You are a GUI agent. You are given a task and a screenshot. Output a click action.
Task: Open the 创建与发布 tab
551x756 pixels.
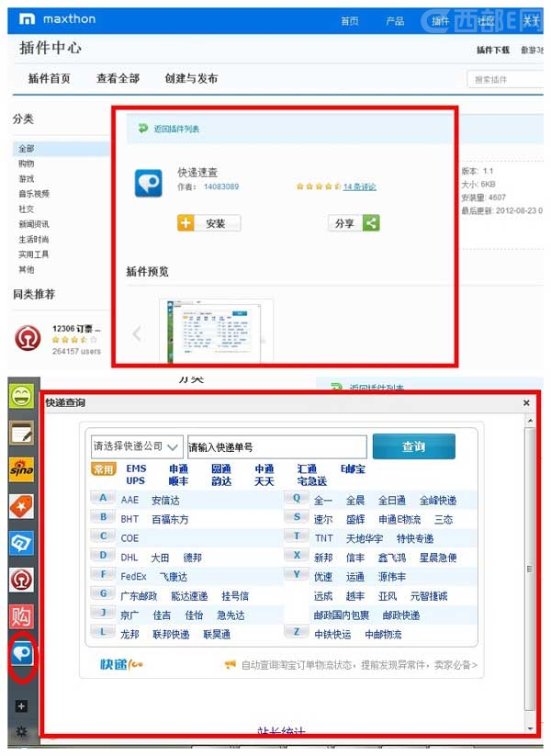coord(191,78)
